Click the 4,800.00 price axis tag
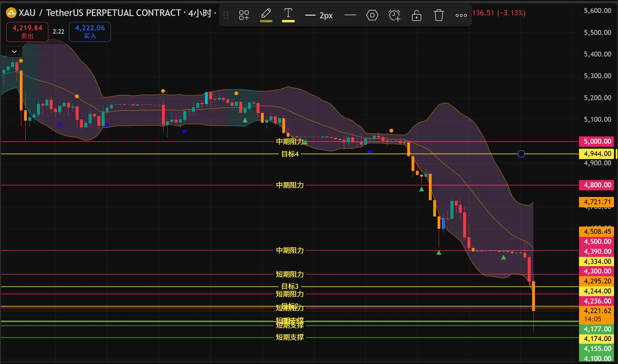The image size is (618, 364). (x=596, y=185)
